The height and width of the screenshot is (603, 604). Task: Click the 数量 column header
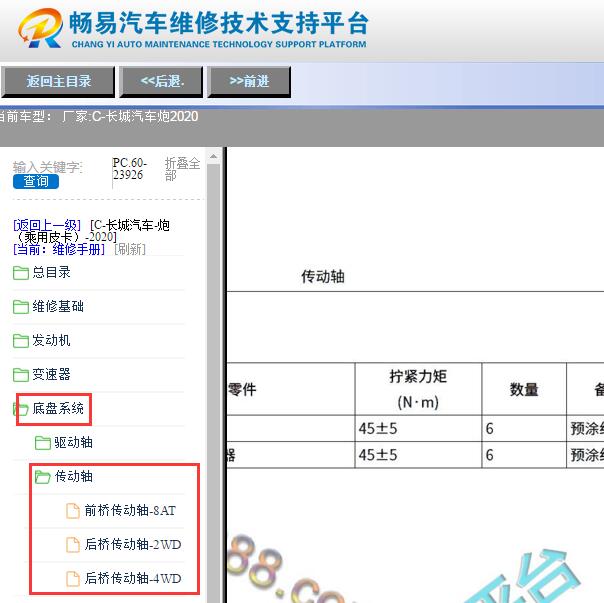(524, 390)
